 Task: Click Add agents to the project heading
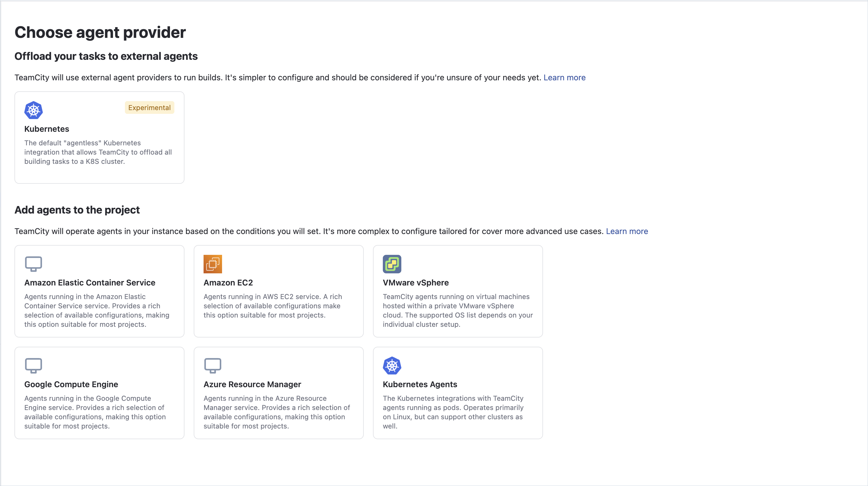[77, 210]
